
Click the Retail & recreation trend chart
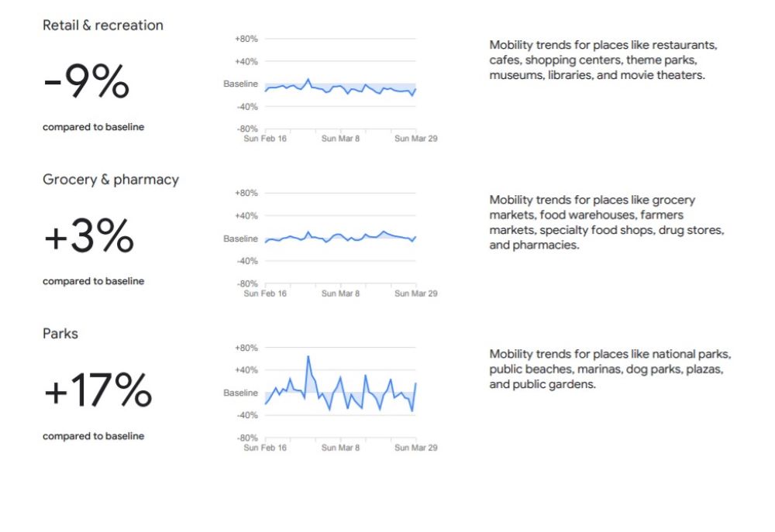point(340,88)
